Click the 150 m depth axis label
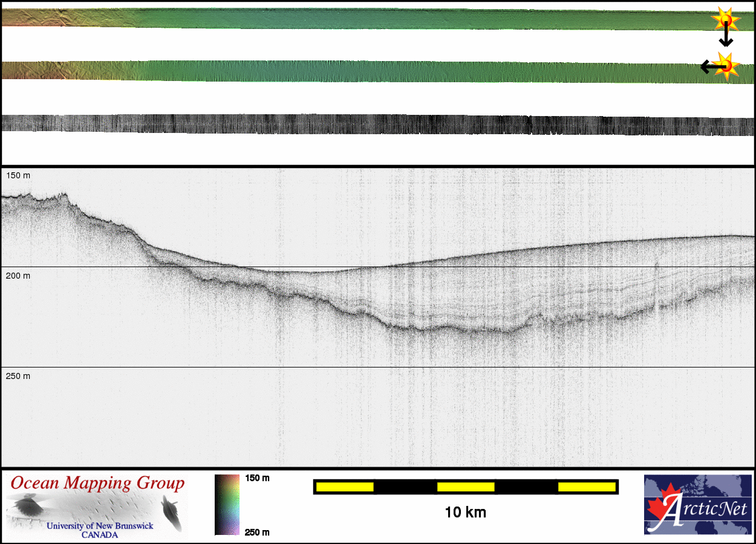This screenshot has width=756, height=544. pyautogui.click(x=18, y=175)
